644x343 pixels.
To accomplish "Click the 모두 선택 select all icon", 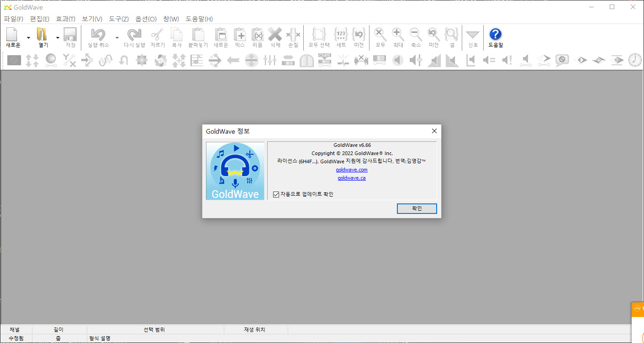I will [319, 34].
